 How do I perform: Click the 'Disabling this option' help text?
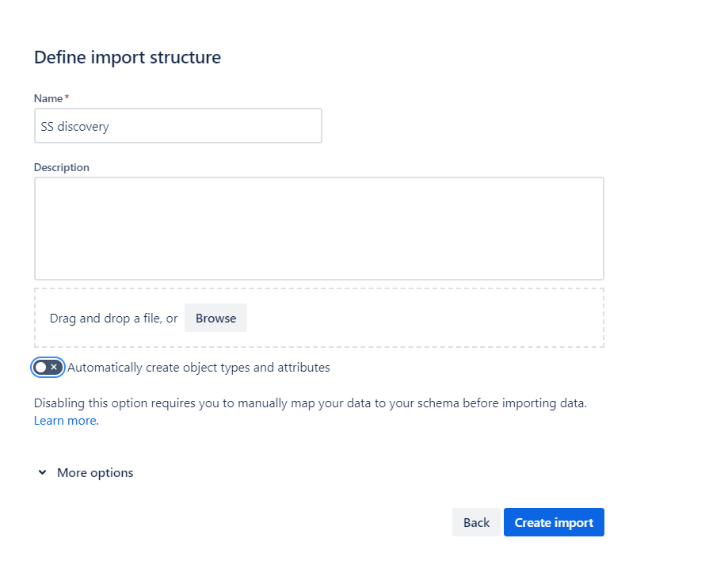pyautogui.click(x=310, y=403)
